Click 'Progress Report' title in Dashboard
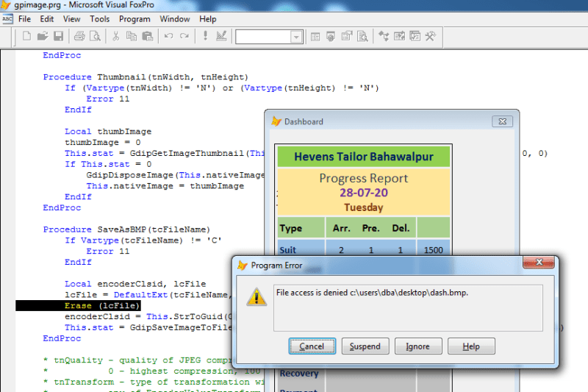Screen dimensions: 588x392 click(364, 178)
